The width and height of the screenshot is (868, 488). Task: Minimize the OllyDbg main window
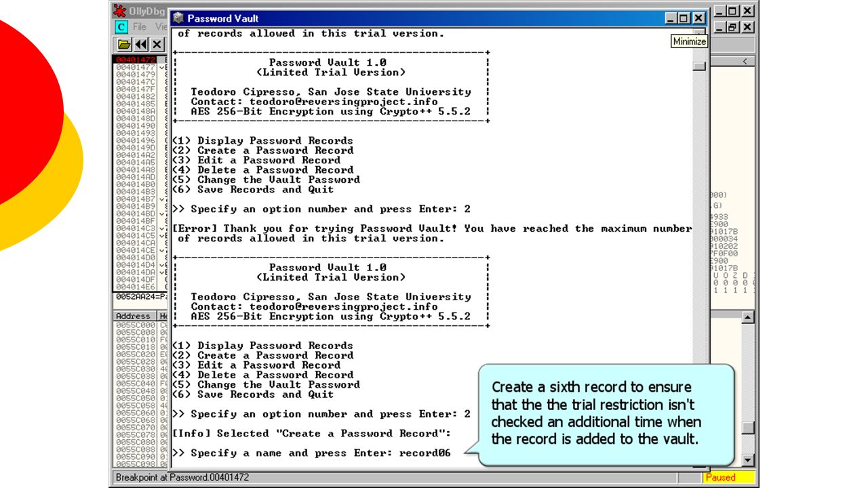(719, 11)
